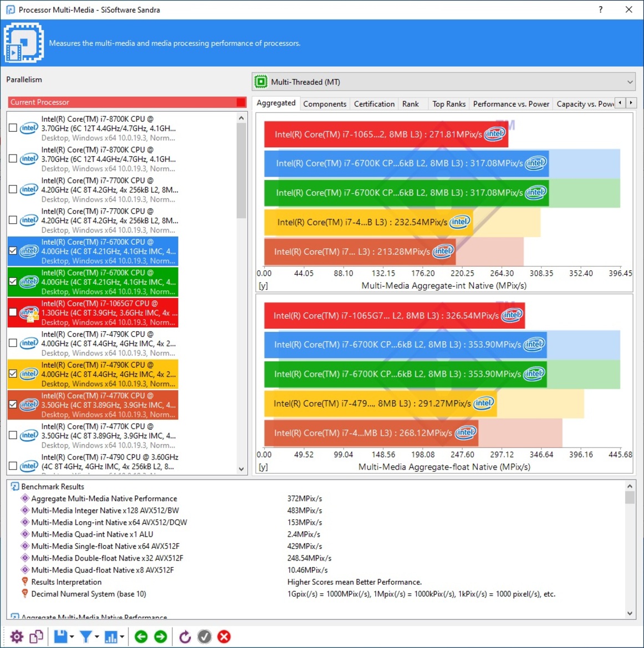Click the Benchmark Results header icon
Image resolution: width=644 pixels, height=648 pixels.
[14, 486]
